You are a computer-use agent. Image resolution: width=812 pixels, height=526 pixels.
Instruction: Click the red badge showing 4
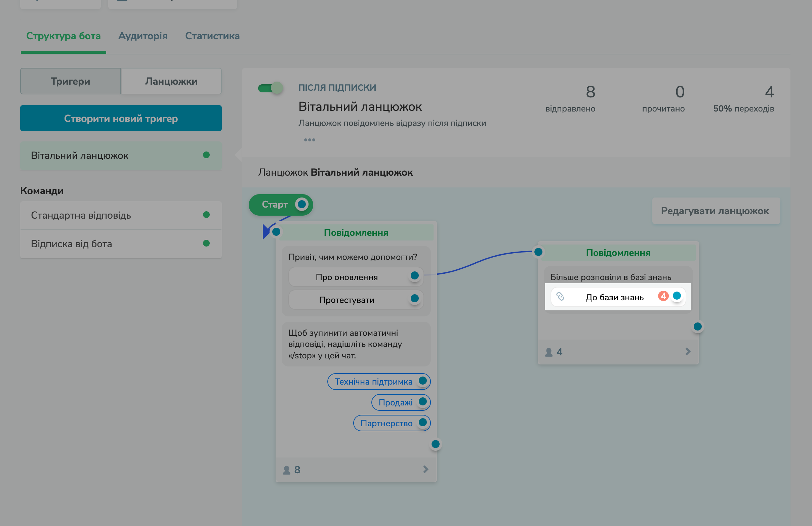pyautogui.click(x=663, y=296)
